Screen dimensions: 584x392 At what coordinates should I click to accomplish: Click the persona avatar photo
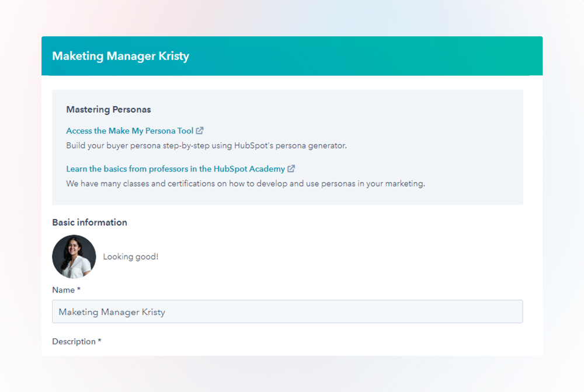[x=74, y=257]
